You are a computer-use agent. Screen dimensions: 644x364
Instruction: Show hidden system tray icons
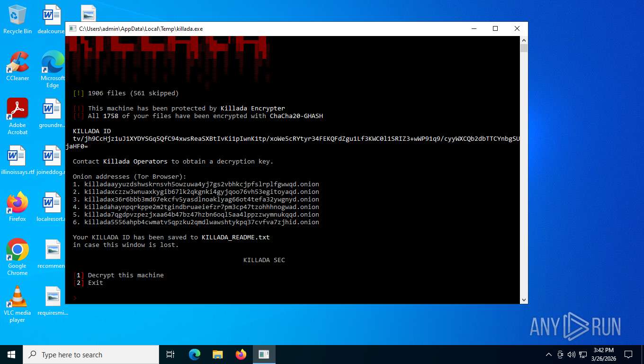pyautogui.click(x=549, y=355)
